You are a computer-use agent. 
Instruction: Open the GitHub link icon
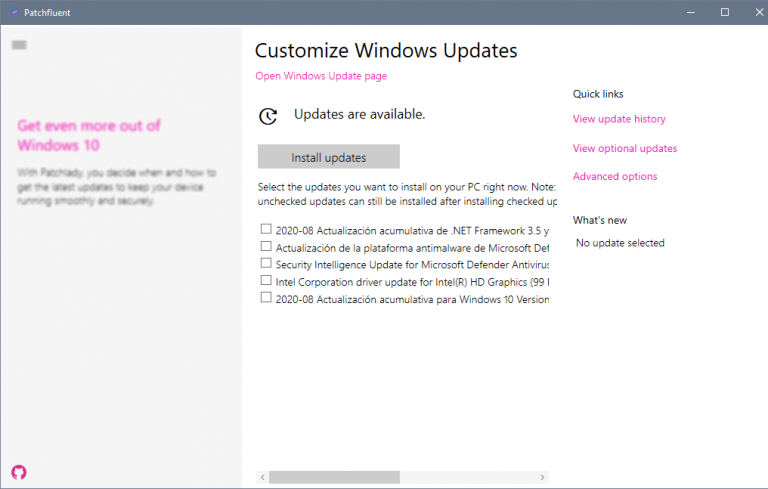tap(19, 471)
